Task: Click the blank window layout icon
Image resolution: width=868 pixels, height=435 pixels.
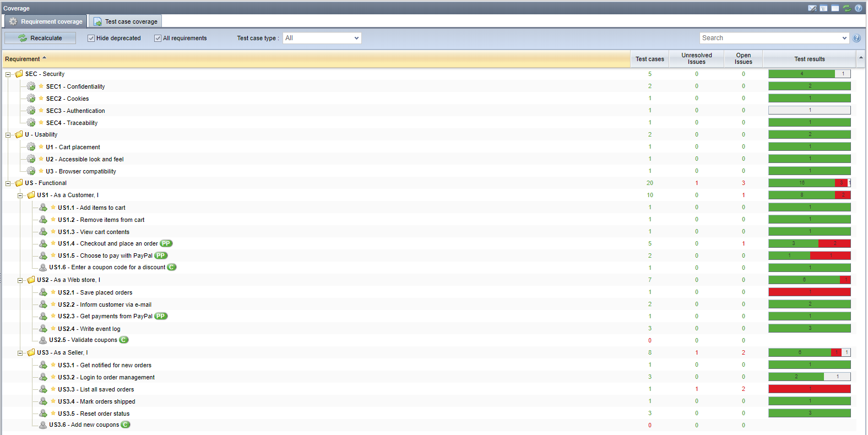Action: coord(836,8)
